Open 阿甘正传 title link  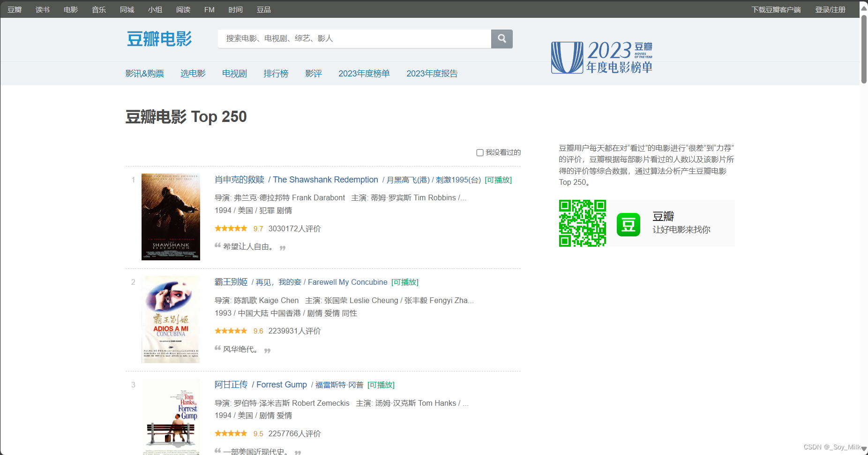(x=231, y=385)
